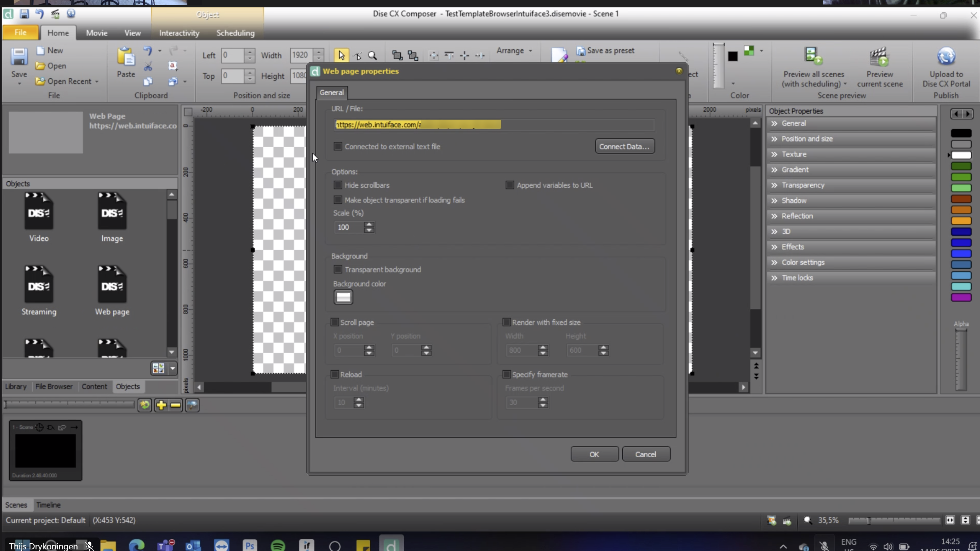980x551 pixels.
Task: Click the yellow plus add scene button
Action: coord(161,405)
